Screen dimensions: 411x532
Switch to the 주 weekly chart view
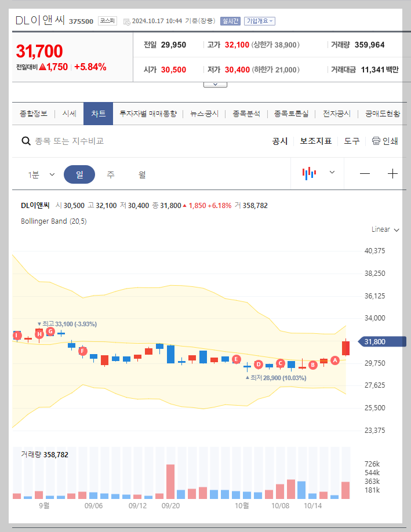pos(111,173)
